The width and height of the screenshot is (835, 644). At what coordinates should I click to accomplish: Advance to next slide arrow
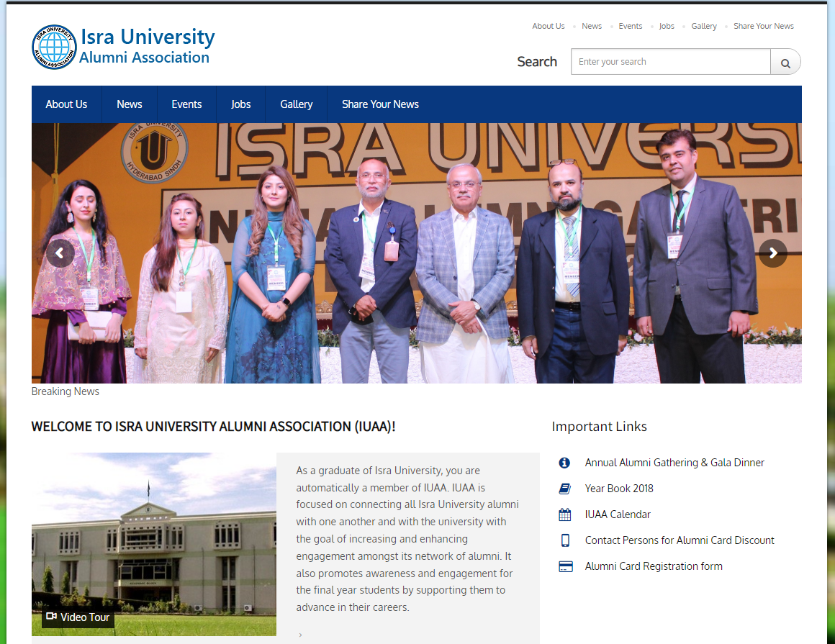point(772,253)
